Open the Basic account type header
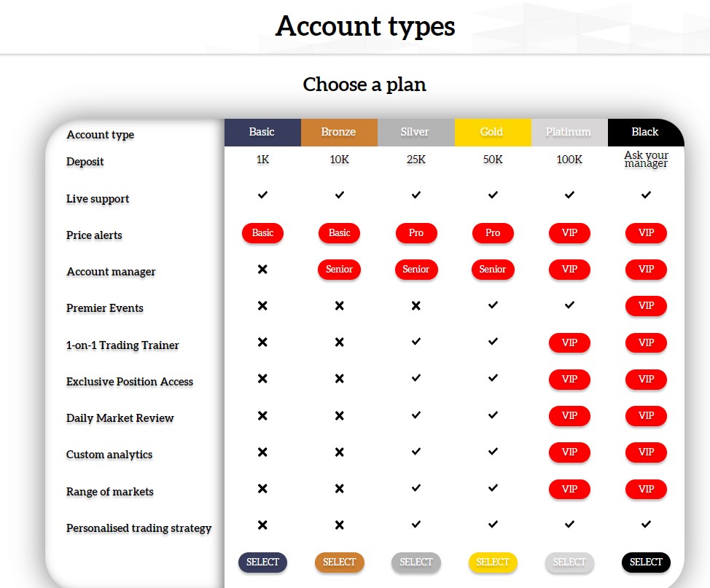Viewport: 710px width, 588px height. click(x=262, y=132)
